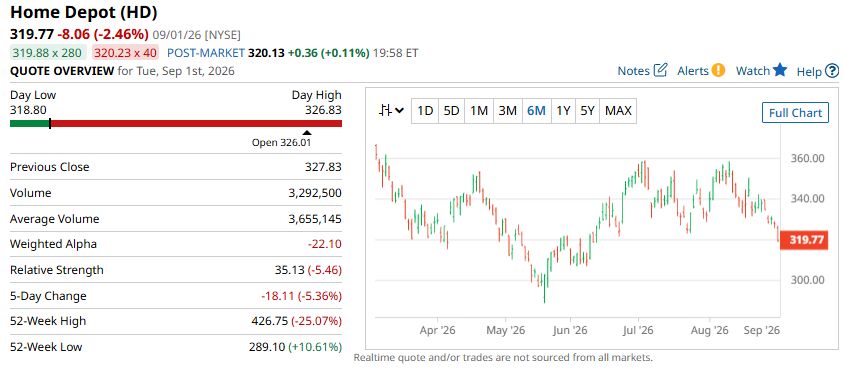Select the 6M chart period
The width and height of the screenshot is (844, 382).
pos(536,111)
